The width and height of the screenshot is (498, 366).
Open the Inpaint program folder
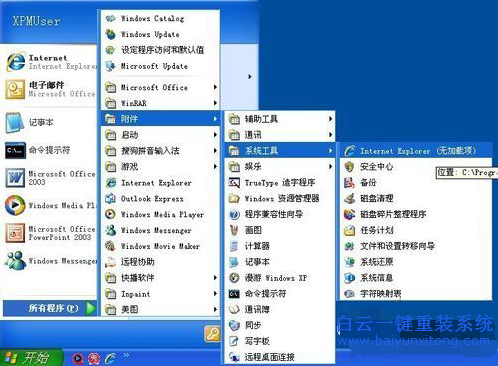(x=160, y=294)
